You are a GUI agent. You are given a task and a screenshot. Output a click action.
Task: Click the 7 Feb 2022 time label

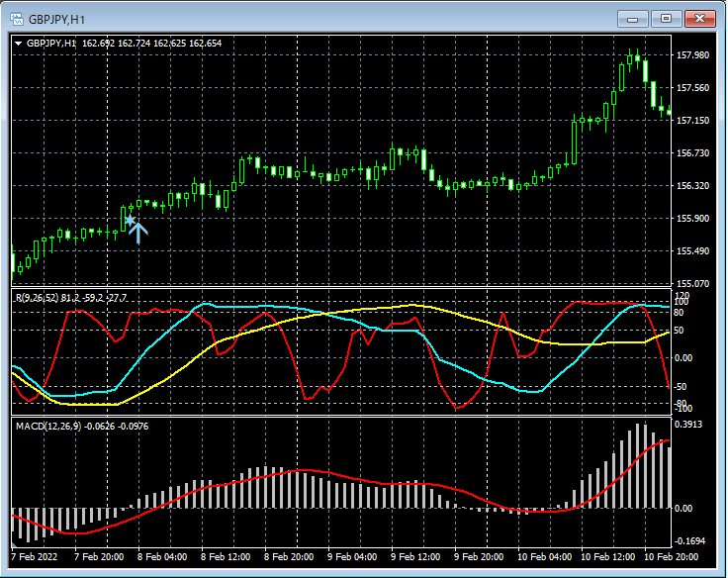35,556
